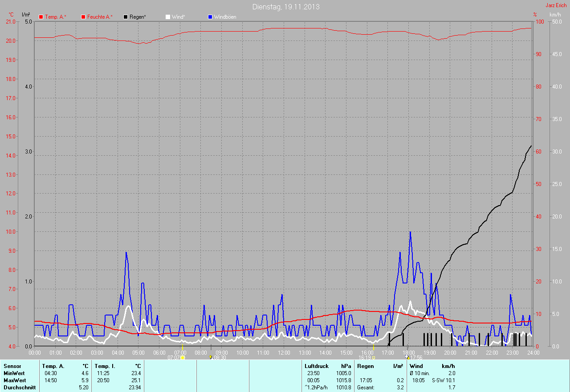Click the moonset arrow icon at 08:30
The image size is (570, 392).
(x=211, y=357)
